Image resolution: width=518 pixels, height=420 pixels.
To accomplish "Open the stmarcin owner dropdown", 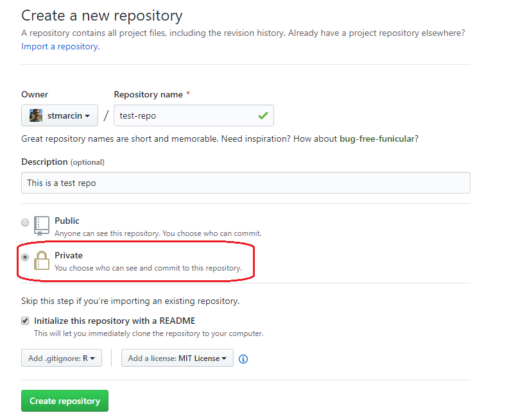I will [x=60, y=115].
